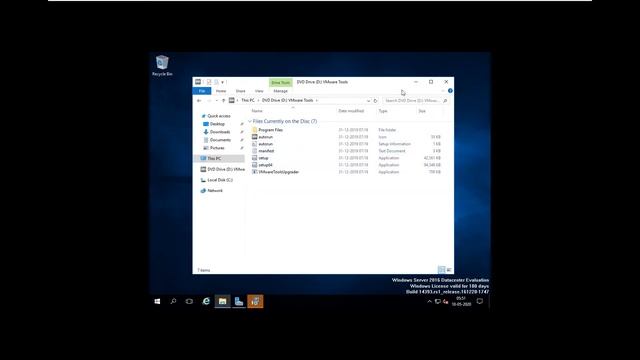
Task: Open the address bar history dropdown
Action: [x=368, y=100]
